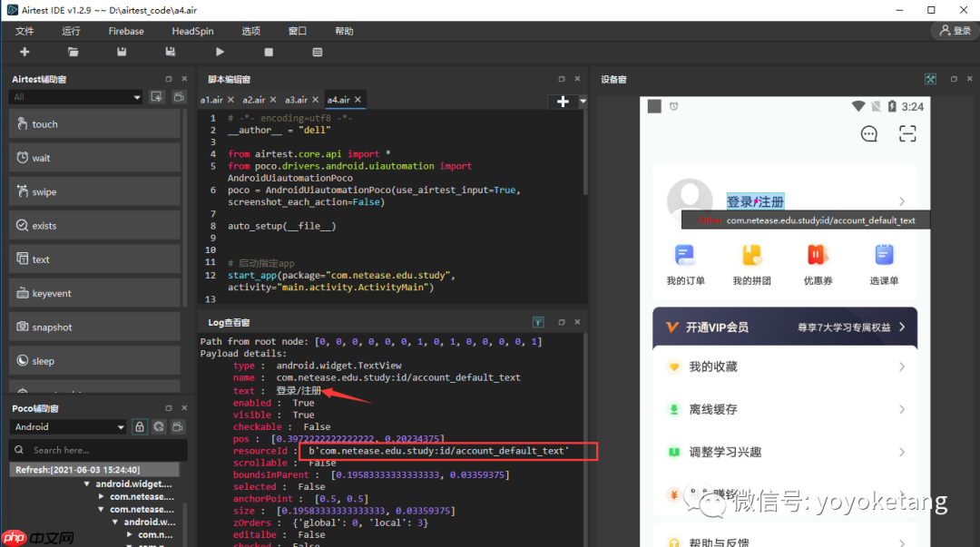The width and height of the screenshot is (980, 547).
Task: Collapse the android.widget tree node
Action: tap(88, 484)
